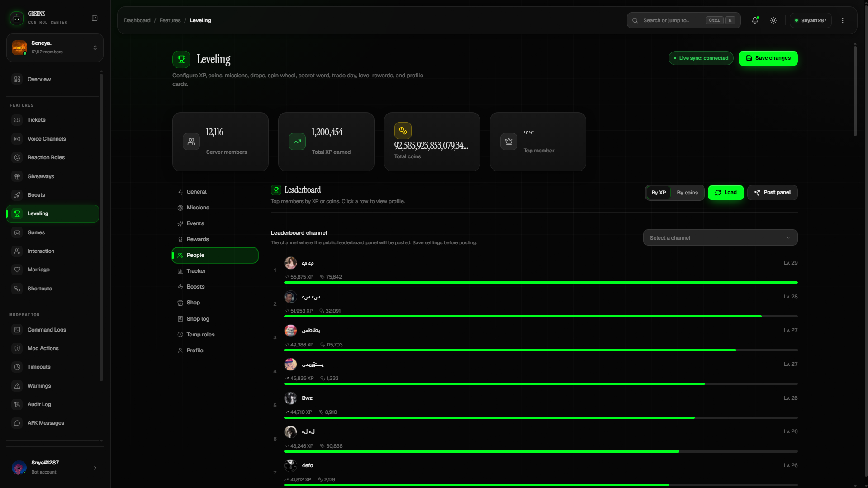This screenshot has height=488, width=868.
Task: Click the Post panel button
Action: 772,193
